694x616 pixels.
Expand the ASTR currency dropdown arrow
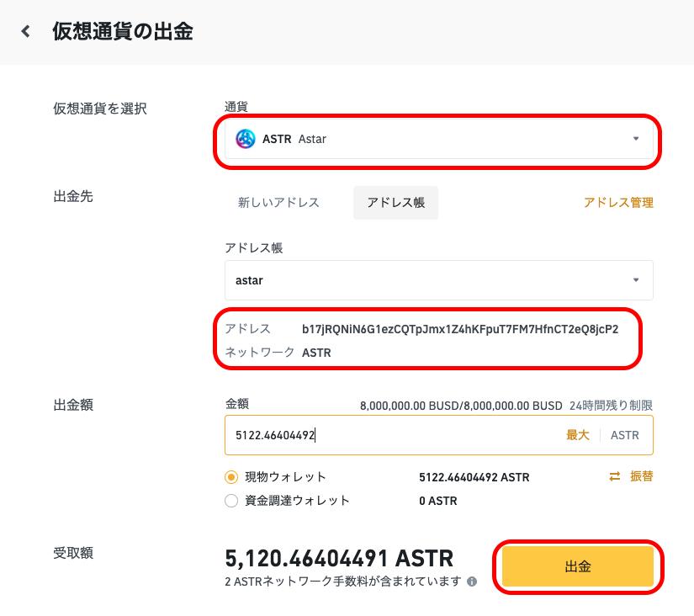click(636, 139)
